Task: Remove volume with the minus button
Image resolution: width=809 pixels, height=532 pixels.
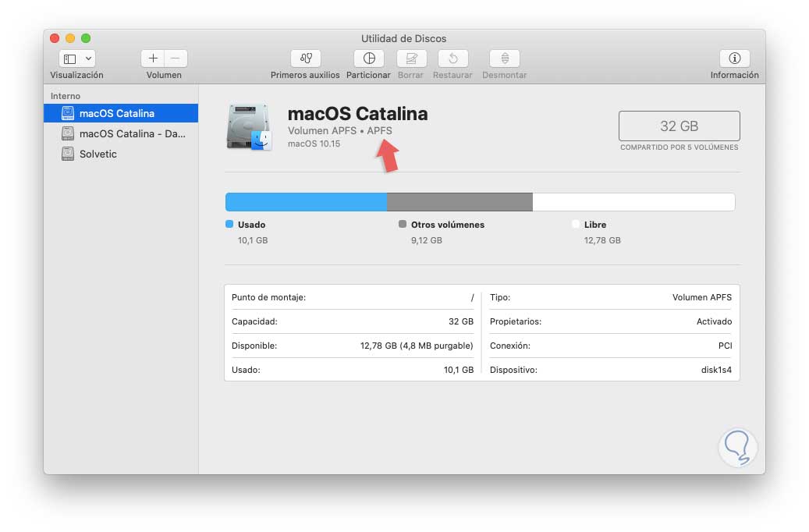Action: (176, 59)
